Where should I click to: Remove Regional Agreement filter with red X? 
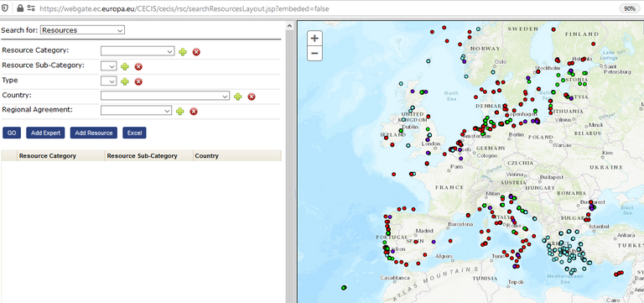(194, 112)
